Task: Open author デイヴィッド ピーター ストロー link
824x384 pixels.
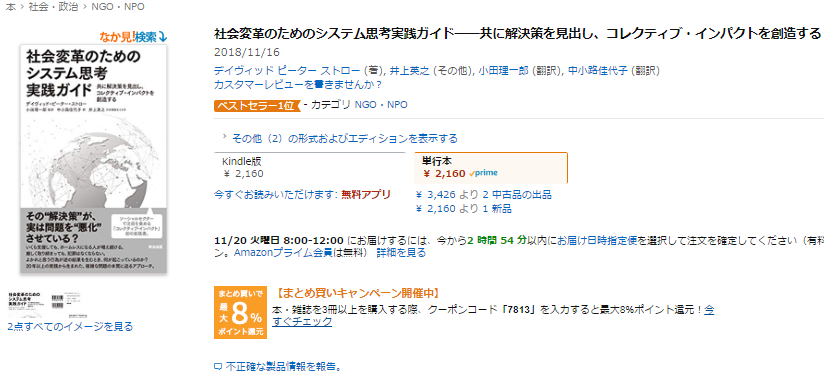Action: click(287, 70)
